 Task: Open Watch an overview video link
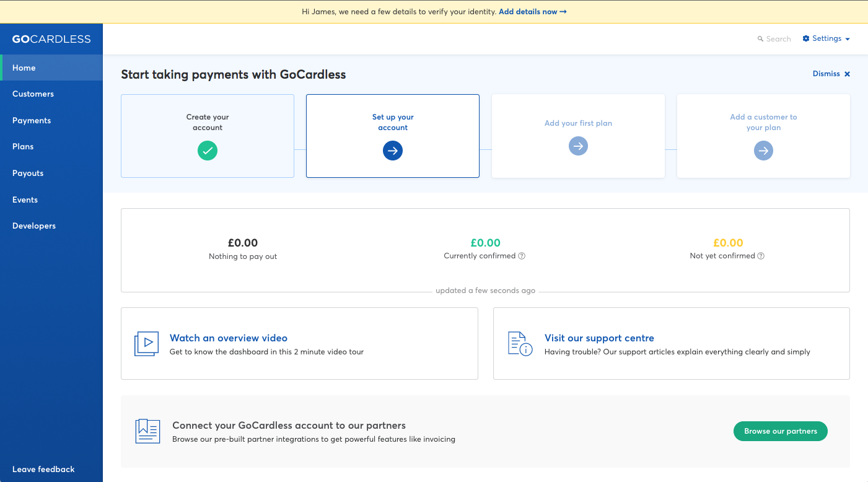pos(229,338)
